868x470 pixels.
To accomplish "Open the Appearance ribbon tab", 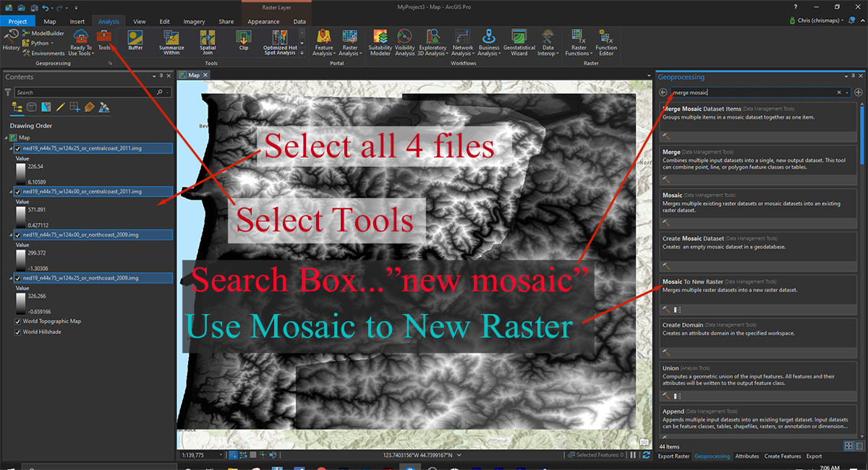I will tap(263, 22).
